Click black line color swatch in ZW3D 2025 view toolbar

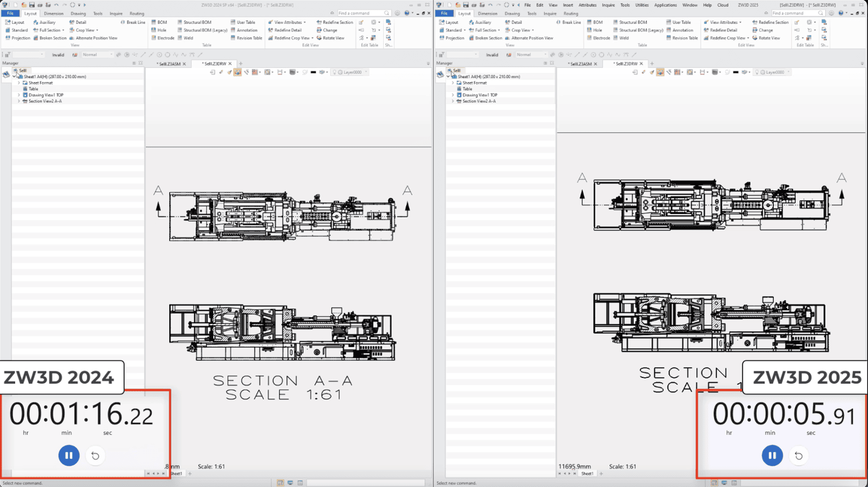(736, 72)
